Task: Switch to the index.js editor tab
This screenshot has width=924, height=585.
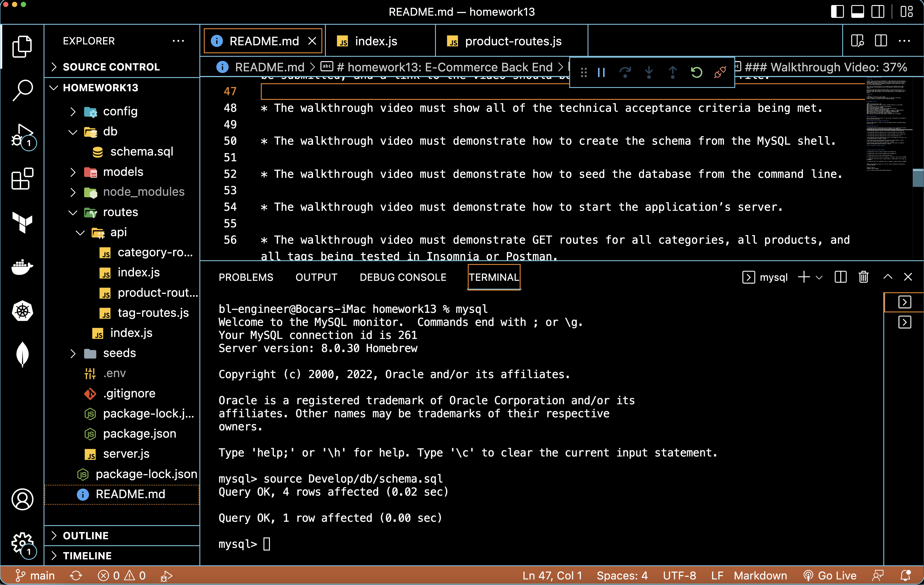Action: 380,41
